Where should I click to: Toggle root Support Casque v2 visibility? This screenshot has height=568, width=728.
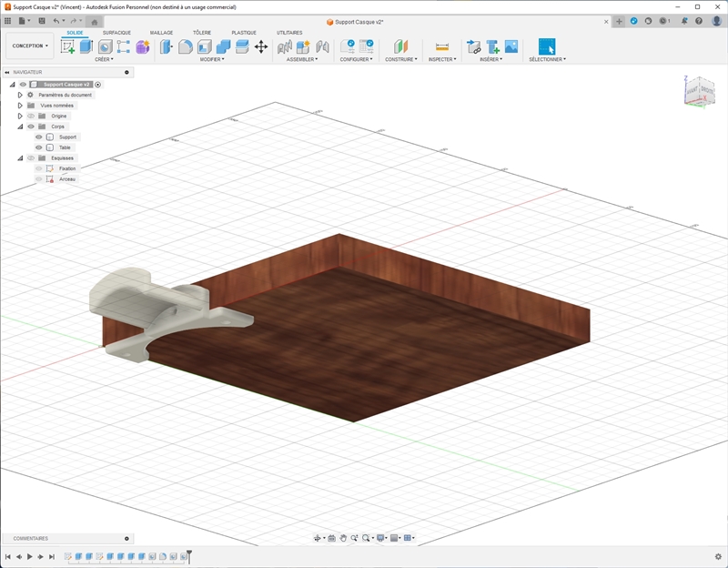[23, 85]
